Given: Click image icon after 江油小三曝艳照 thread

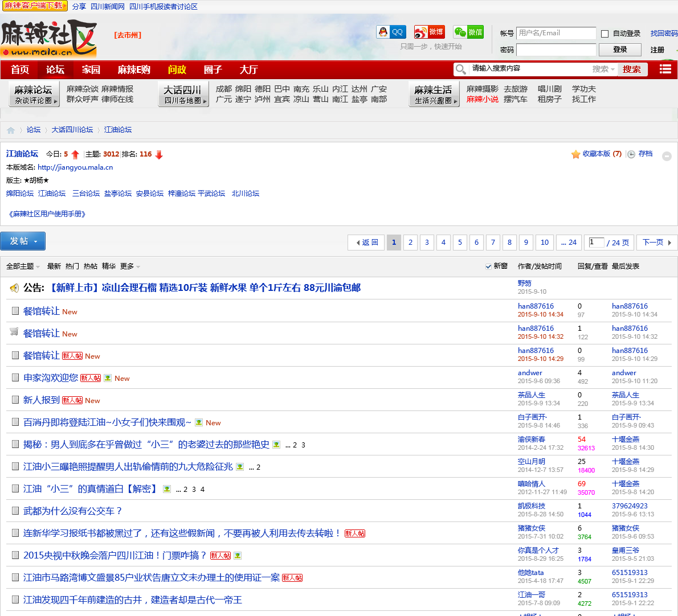Looking at the screenshot, I should (240, 467).
